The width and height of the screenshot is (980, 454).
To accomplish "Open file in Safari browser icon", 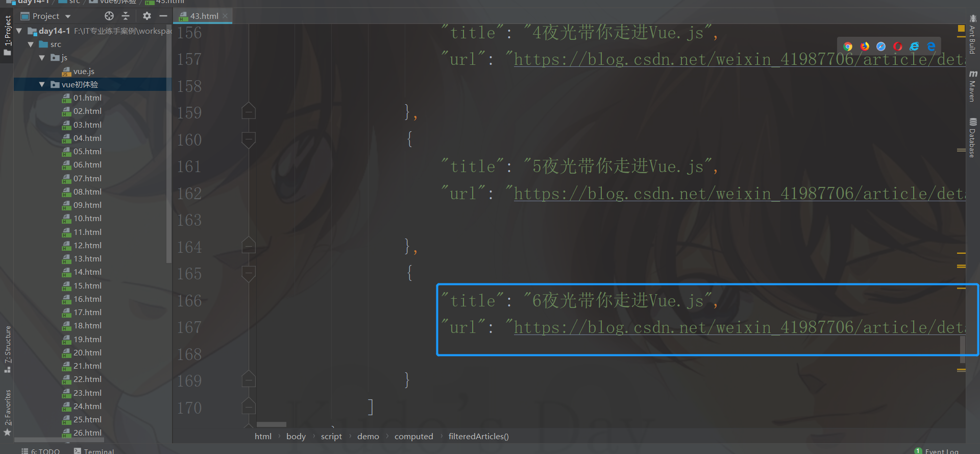I will point(881,46).
